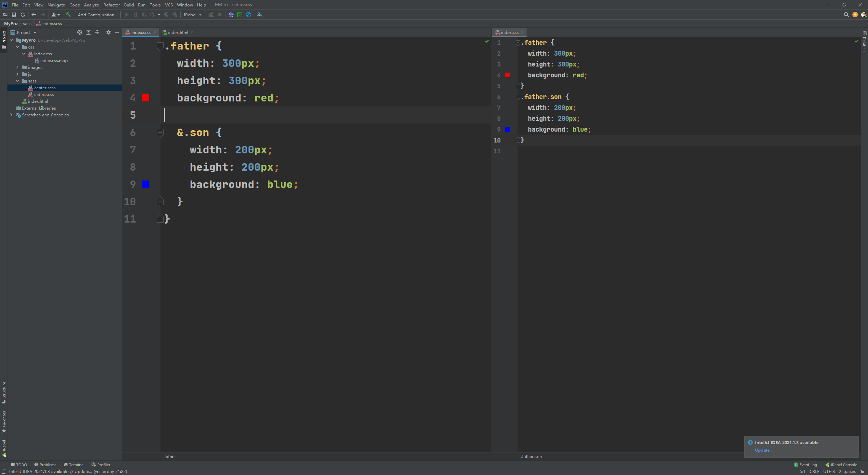Screen dimensions: 868x475
Task: Collapse the MyPro root folder
Action: coord(12,40)
